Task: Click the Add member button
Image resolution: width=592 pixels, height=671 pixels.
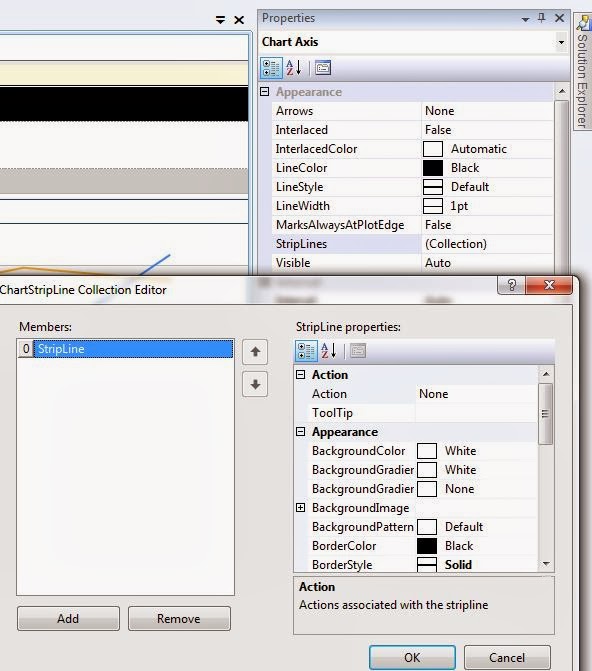Action: [x=68, y=618]
